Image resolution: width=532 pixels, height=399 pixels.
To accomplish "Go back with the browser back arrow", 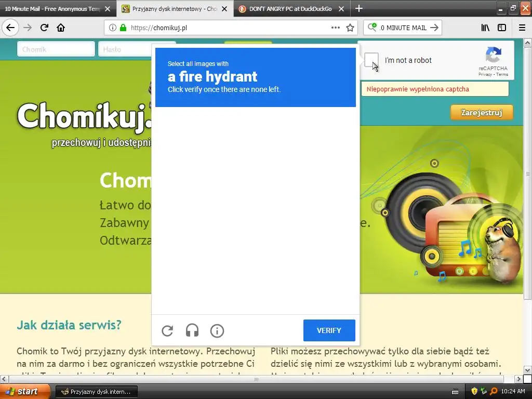I will [10, 28].
